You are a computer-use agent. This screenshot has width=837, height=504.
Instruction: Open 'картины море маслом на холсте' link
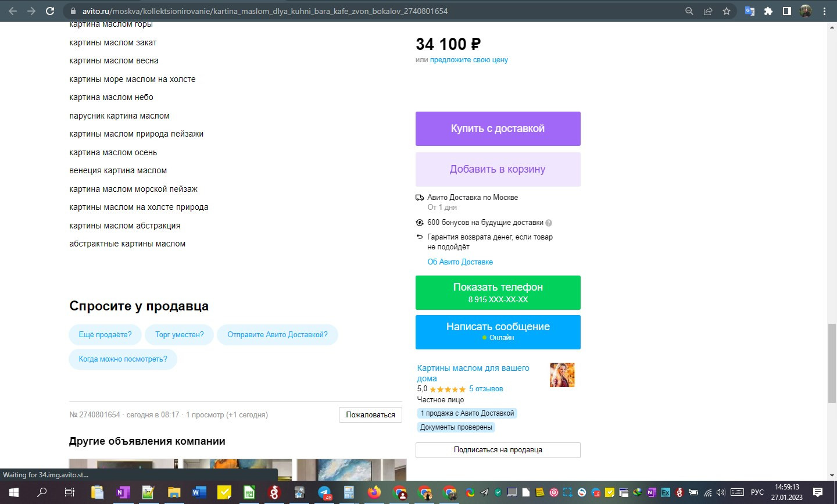point(133,79)
